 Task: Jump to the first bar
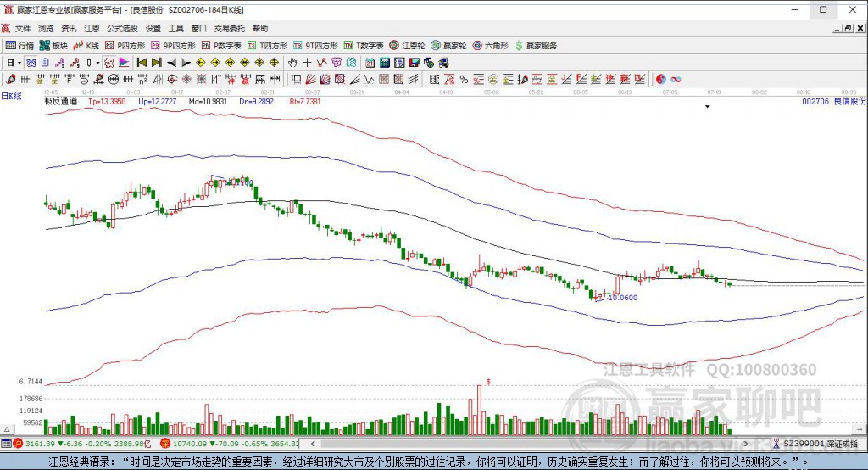142,63
